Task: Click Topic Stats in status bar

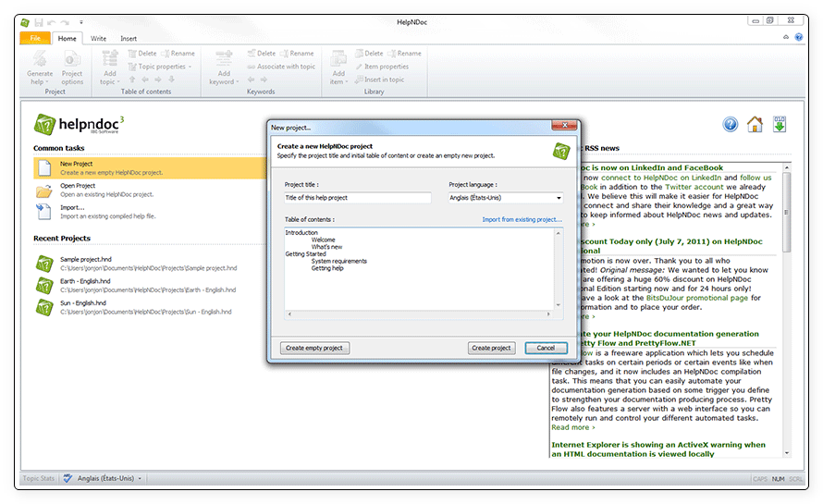Action: [39, 478]
